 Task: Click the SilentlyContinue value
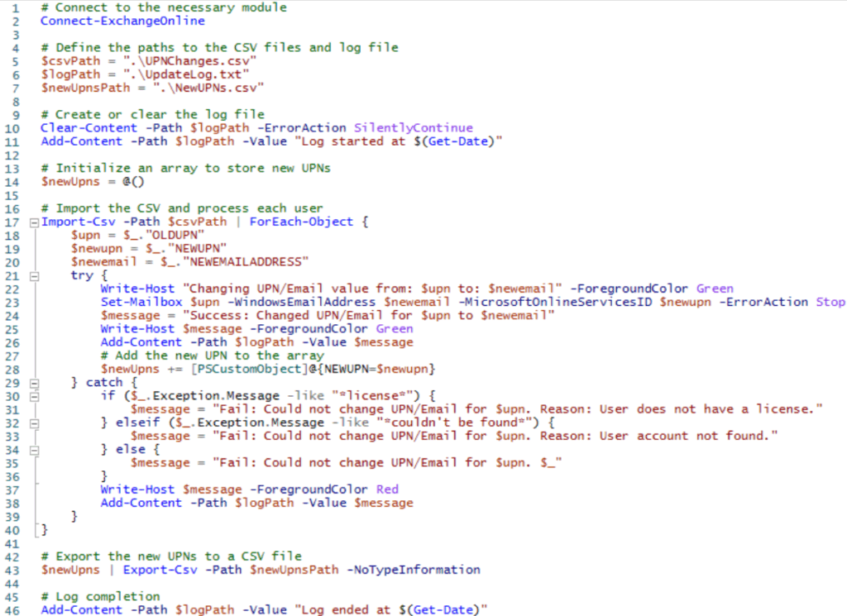pos(414,128)
